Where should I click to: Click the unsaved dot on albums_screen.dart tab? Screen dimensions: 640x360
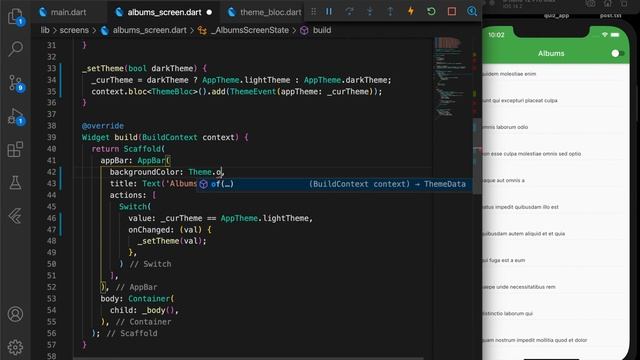[x=209, y=12]
